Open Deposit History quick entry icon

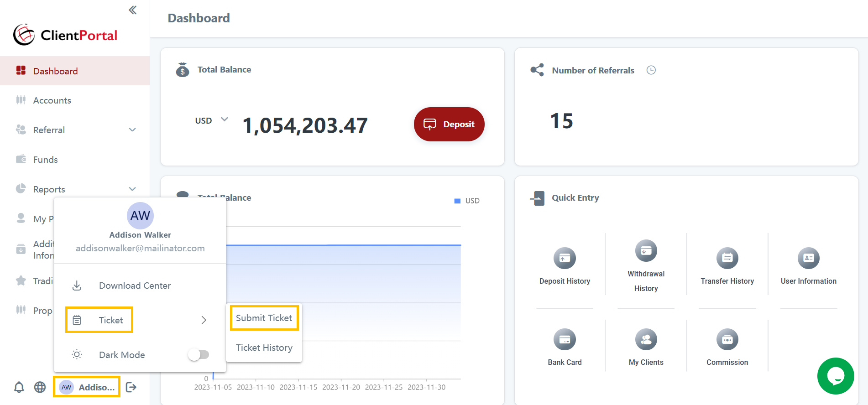[x=565, y=259]
